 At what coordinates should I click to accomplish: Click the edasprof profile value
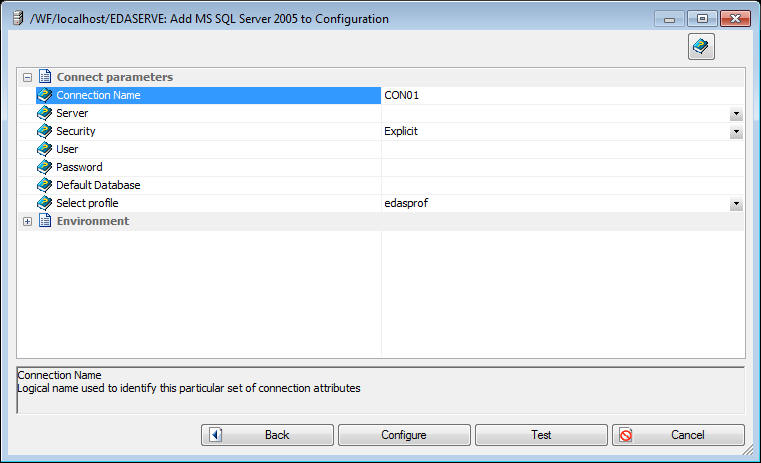pos(406,203)
